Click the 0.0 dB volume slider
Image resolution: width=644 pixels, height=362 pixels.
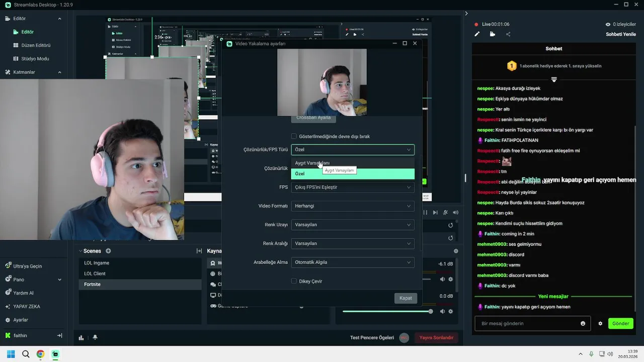387,311
